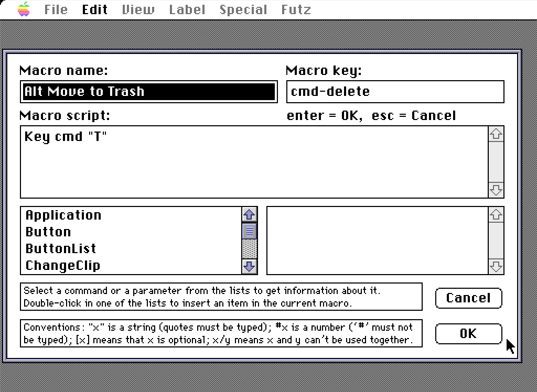Confirm the macro with OK button
The width and height of the screenshot is (537, 392).
(468, 334)
